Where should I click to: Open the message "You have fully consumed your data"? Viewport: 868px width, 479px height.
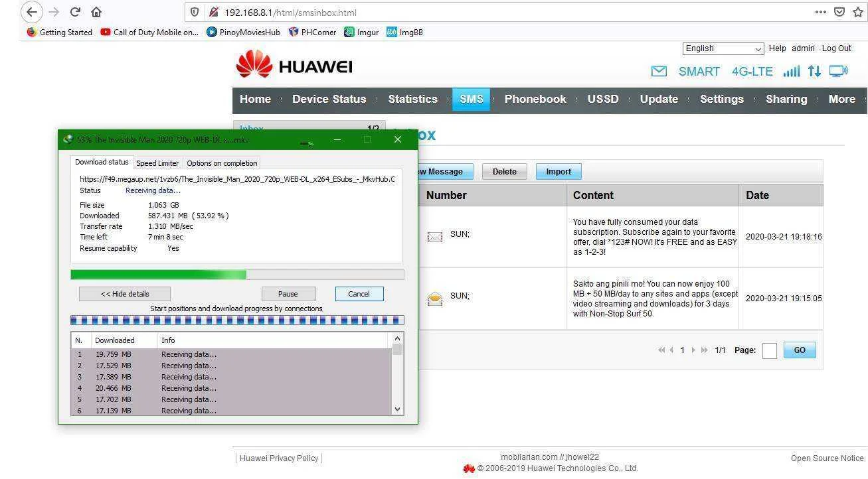[654, 237]
